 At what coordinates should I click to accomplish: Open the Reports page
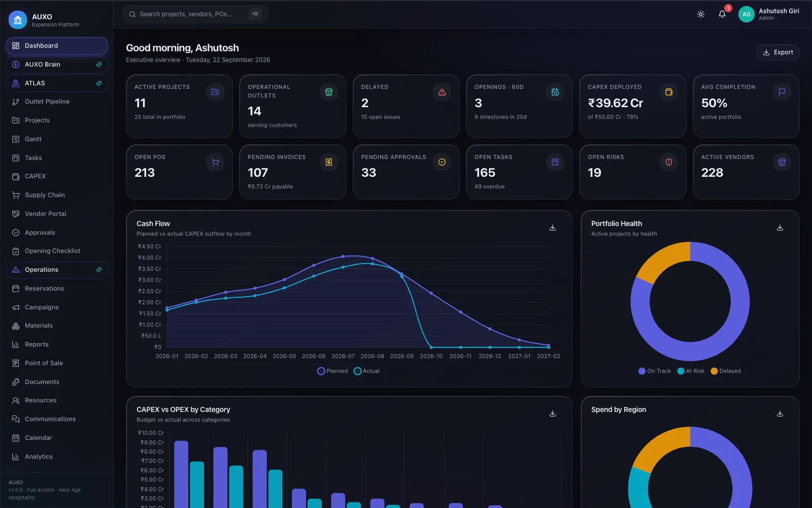coord(57,344)
